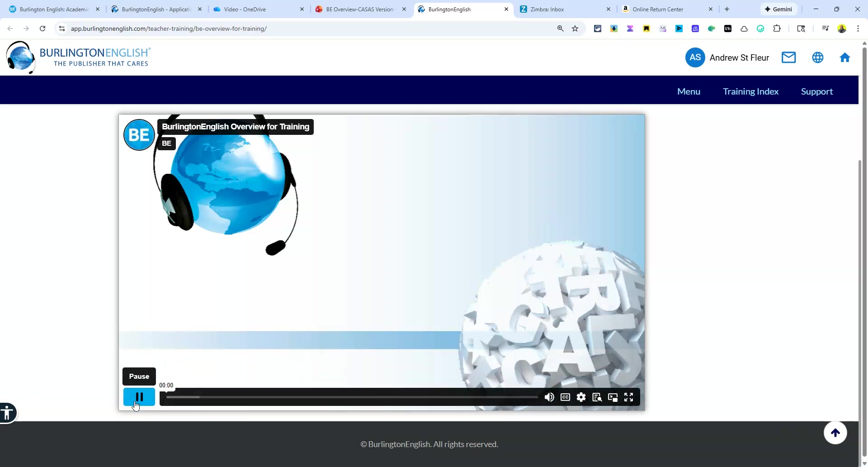Open the tab search icon in toolbar
The height and width of the screenshot is (467, 868).
(x=801, y=29)
